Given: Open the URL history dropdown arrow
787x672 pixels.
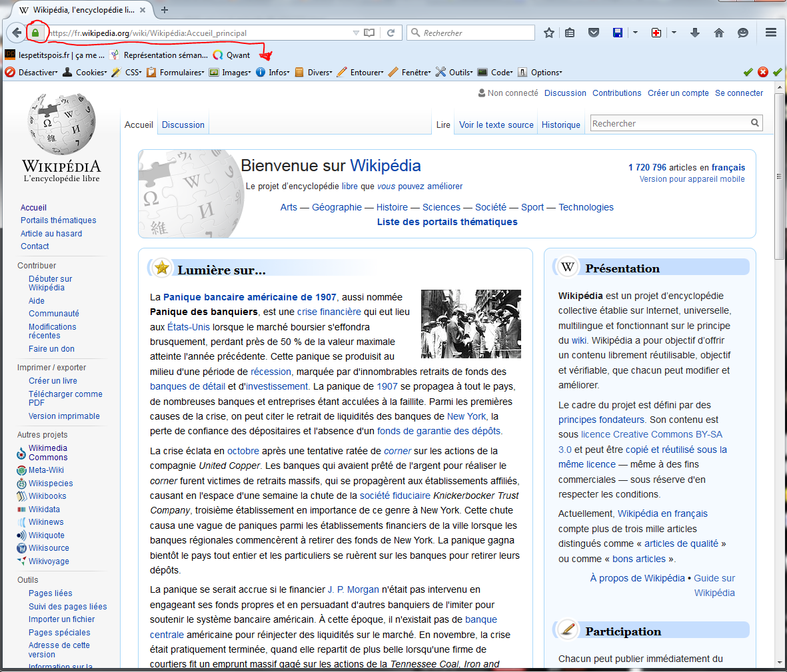Looking at the screenshot, I should point(356,33).
